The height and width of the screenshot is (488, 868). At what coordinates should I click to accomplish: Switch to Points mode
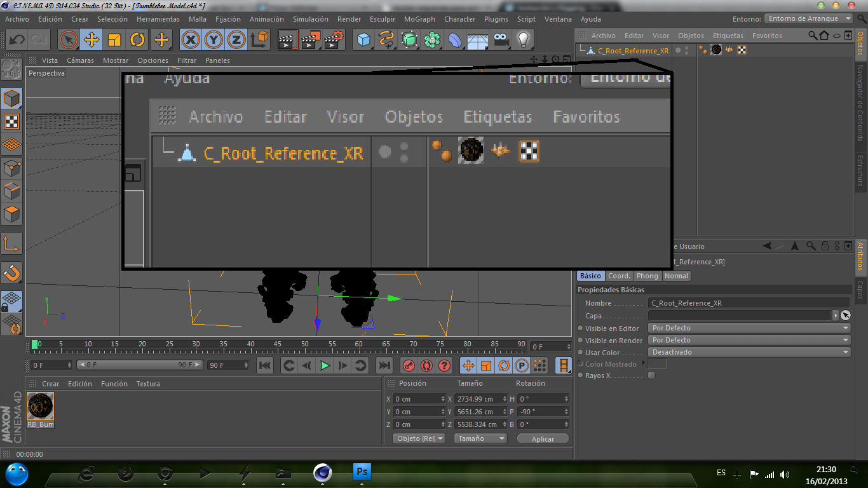click(x=12, y=168)
